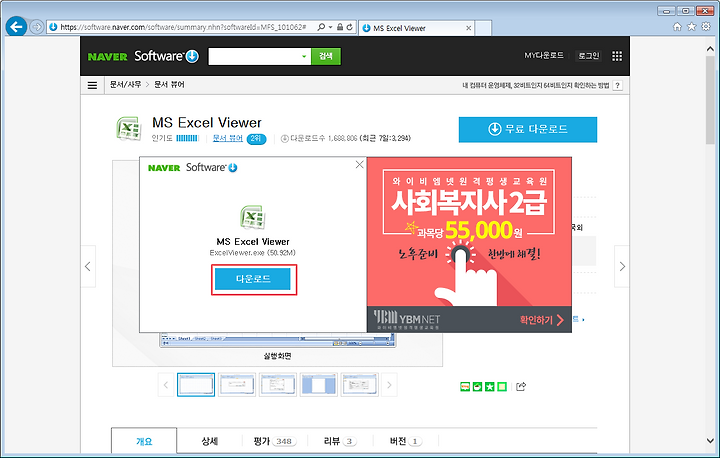The height and width of the screenshot is (458, 720).
Task: Open the hamburger category menu
Action: (x=92, y=85)
